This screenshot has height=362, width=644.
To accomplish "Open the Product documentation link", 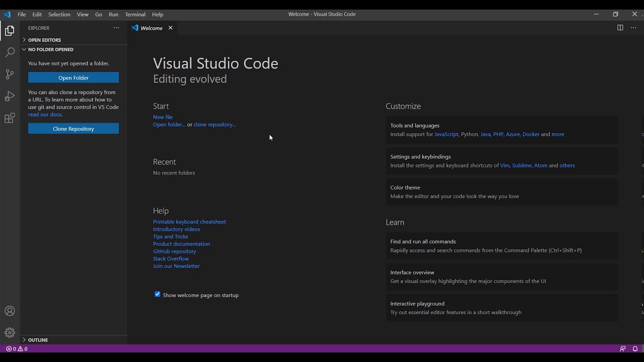I will pos(181,244).
